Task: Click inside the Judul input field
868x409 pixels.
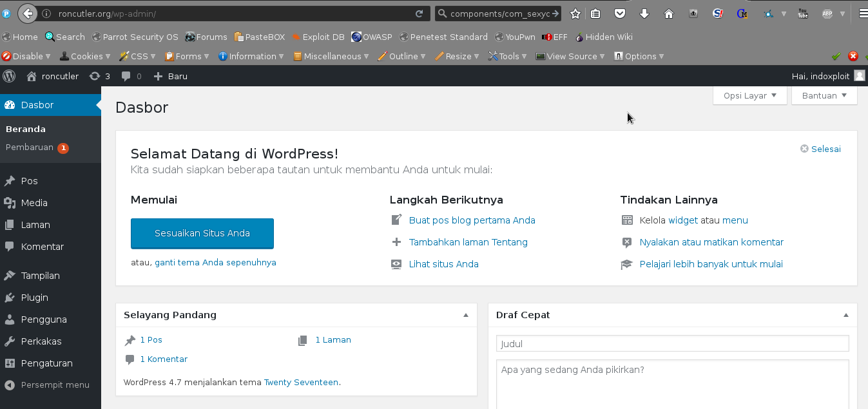Action: 672,343
